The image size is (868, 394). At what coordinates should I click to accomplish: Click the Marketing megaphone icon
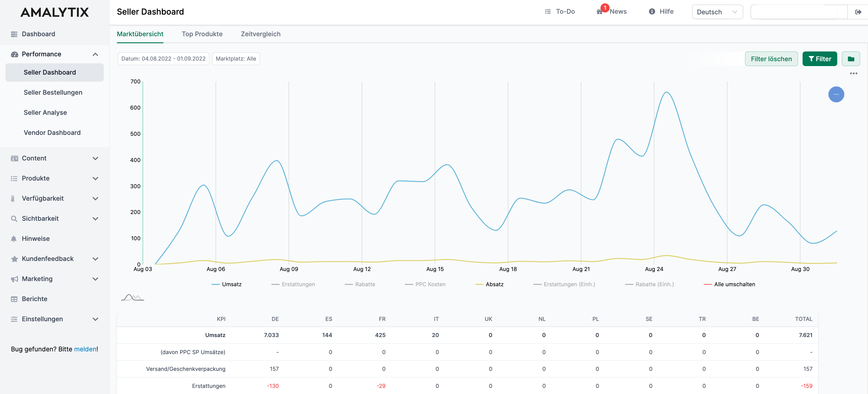(x=14, y=279)
